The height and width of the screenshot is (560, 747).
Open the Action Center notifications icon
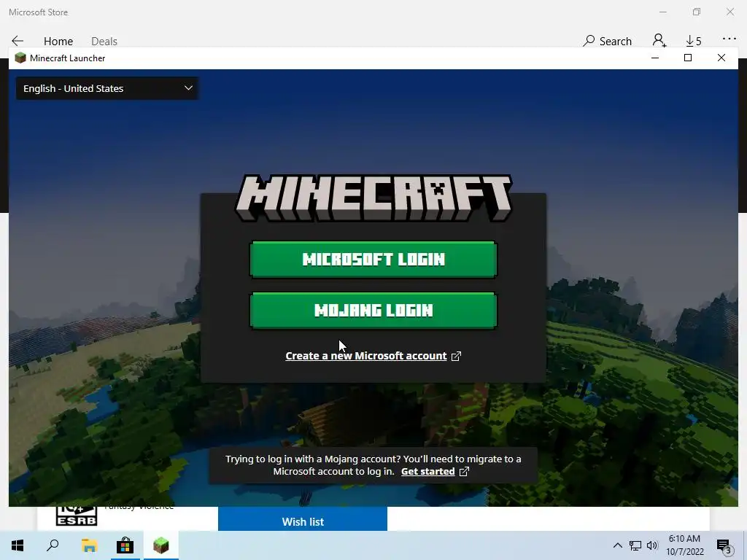(x=724, y=545)
